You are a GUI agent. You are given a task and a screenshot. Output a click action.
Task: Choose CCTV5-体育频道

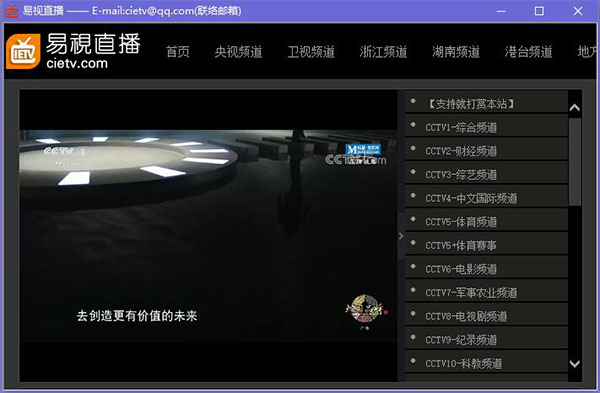pyautogui.click(x=486, y=221)
